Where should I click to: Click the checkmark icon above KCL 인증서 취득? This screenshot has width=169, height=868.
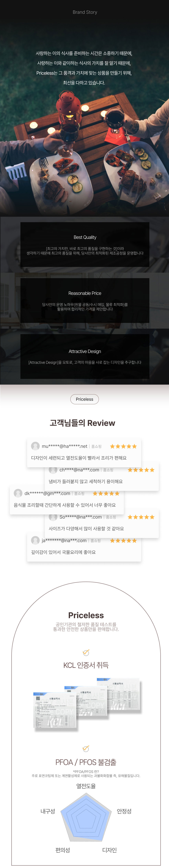coord(86,653)
